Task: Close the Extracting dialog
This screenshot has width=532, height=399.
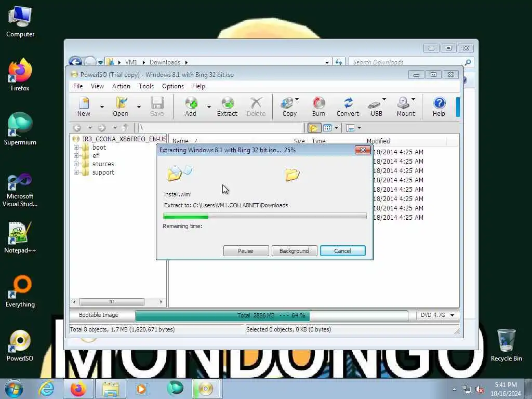Action: pos(363,150)
